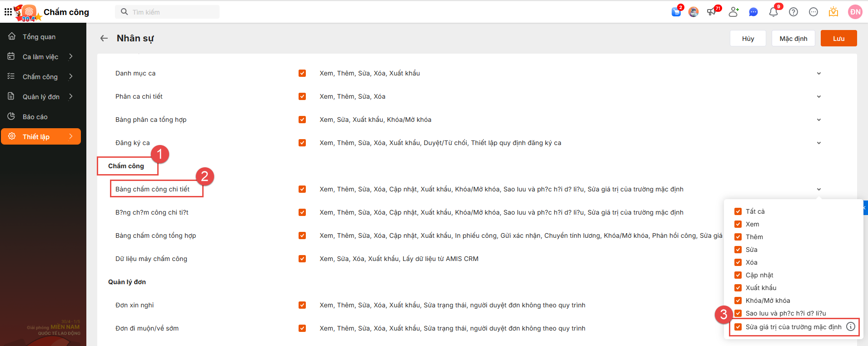Image resolution: width=868 pixels, height=346 pixels.
Task: Click the Mặc định button
Action: (793, 39)
